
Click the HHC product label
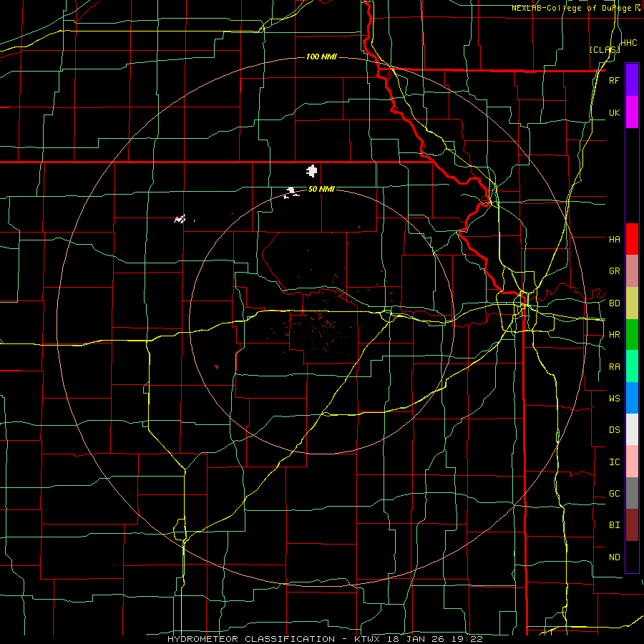click(x=628, y=43)
